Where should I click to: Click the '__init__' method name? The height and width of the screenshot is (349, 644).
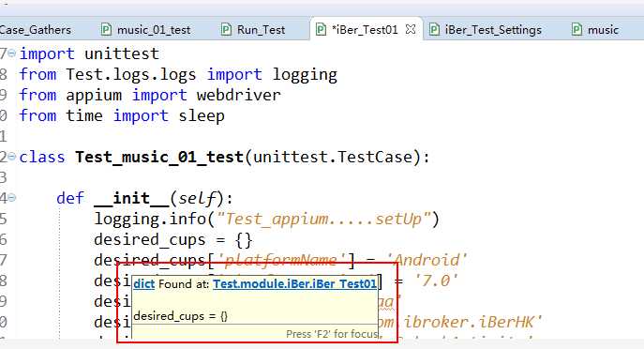pyautogui.click(x=131, y=199)
